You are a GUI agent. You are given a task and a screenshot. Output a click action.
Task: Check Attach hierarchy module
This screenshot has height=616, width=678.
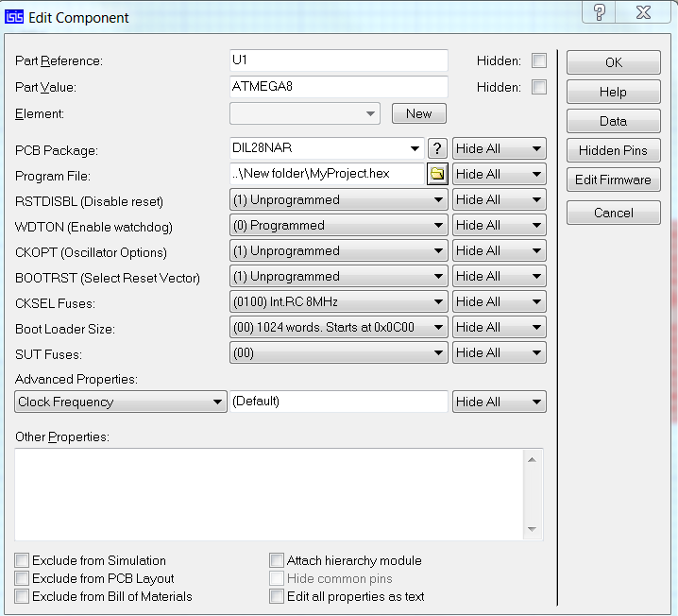(x=277, y=560)
